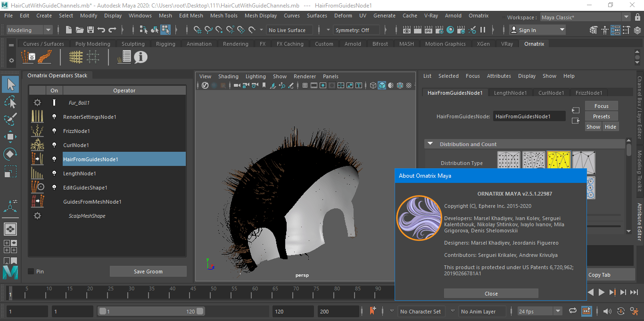Click the time range slider bar

(x=151, y=312)
